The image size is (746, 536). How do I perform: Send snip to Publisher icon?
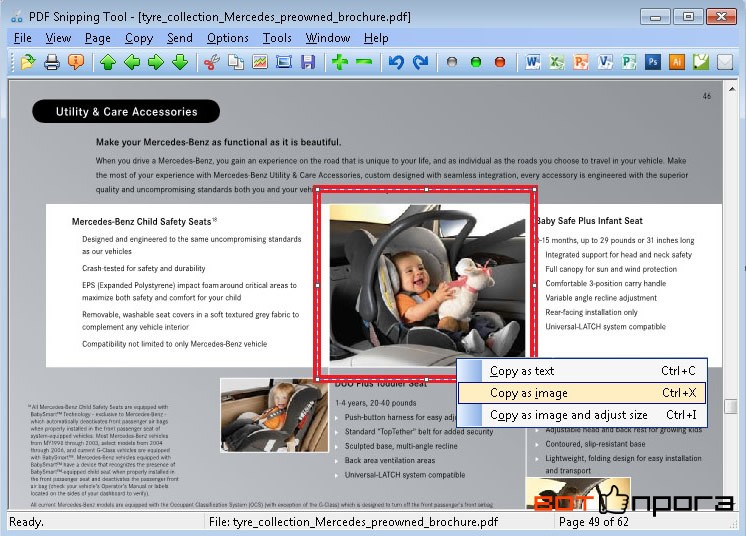629,62
